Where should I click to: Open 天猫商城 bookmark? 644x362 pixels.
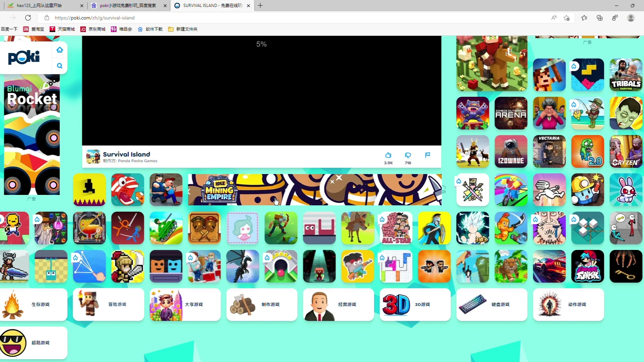pyautogui.click(x=62, y=29)
